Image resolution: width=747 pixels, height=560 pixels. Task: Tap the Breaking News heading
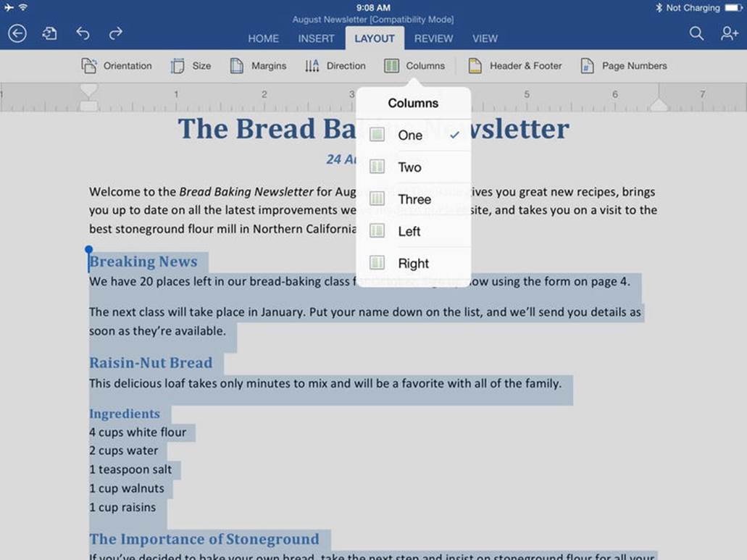[143, 262]
